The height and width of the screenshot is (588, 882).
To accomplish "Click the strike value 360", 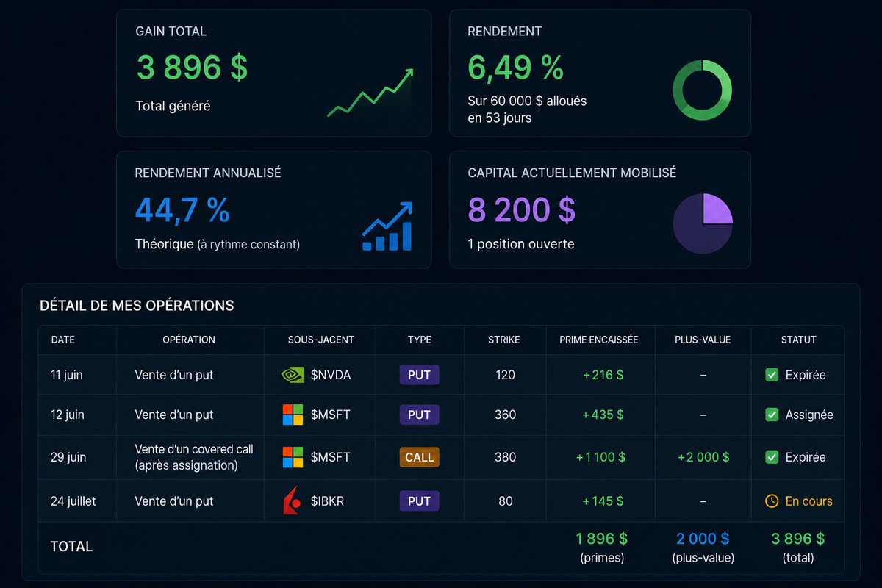I will [x=505, y=415].
